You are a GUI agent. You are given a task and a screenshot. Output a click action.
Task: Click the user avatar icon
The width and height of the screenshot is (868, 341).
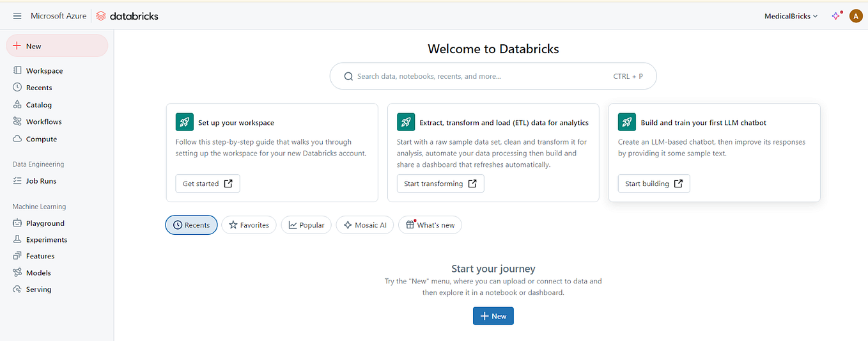[x=856, y=16]
